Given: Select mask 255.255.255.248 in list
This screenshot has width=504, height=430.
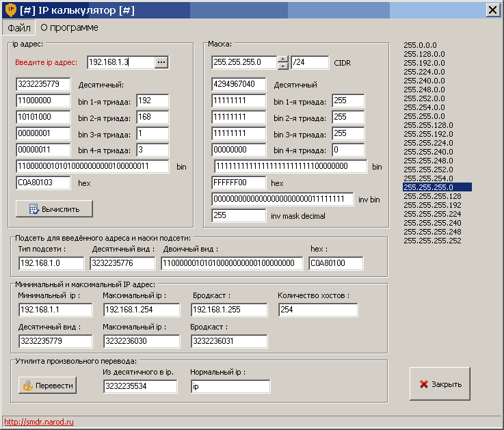Looking at the screenshot, I should (432, 232).
